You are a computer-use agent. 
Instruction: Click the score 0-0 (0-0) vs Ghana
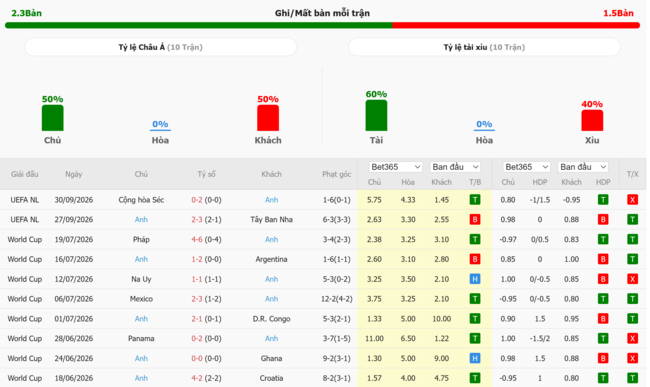[206, 358]
